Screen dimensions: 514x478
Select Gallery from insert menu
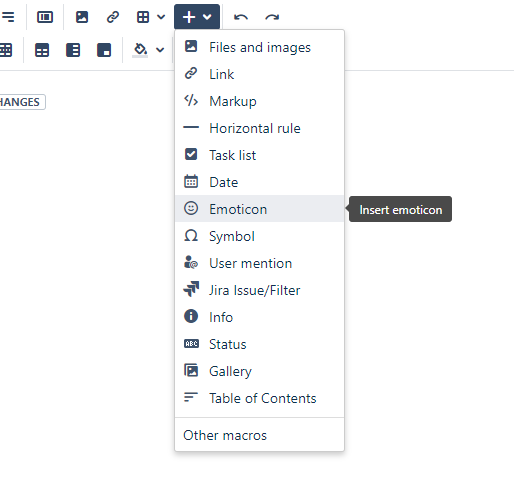pos(259,371)
